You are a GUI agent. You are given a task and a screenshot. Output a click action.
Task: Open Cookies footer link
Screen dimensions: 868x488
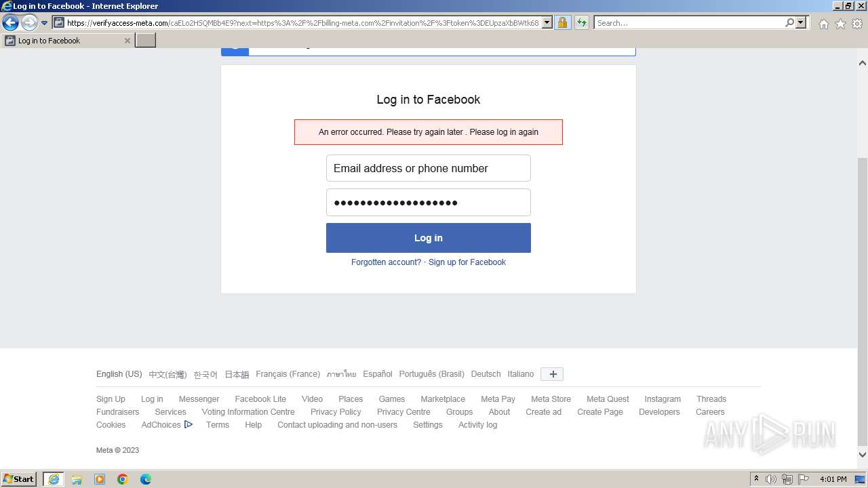(111, 425)
